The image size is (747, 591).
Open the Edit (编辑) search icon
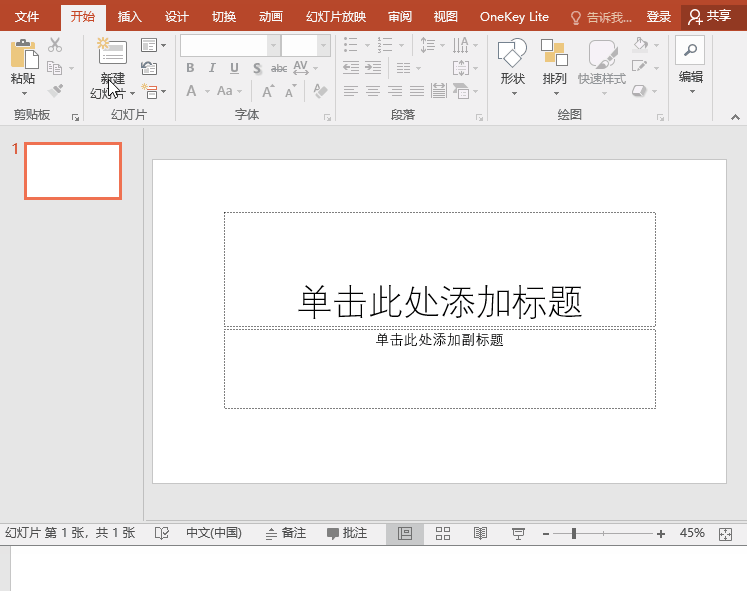click(690, 50)
